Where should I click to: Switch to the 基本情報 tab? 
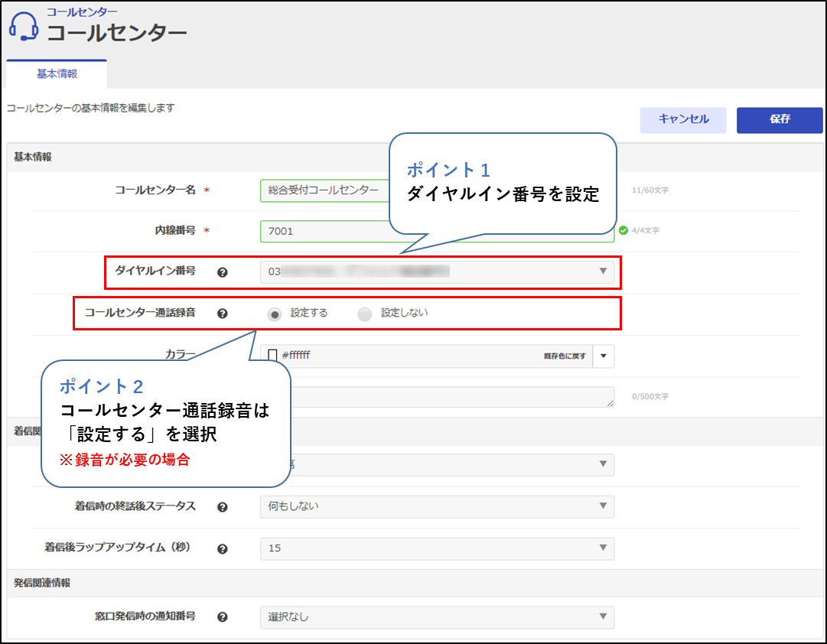click(57, 74)
